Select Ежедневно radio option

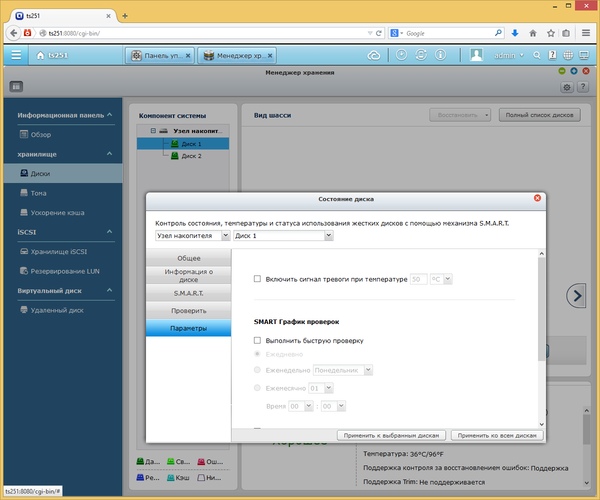point(257,354)
